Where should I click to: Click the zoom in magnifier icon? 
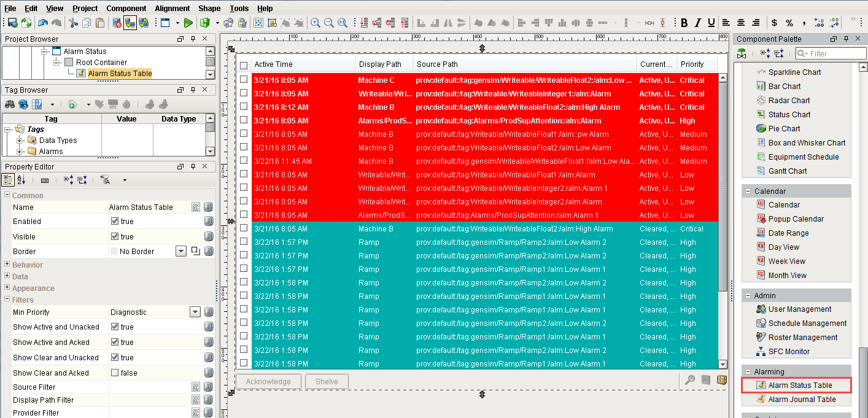tap(316, 23)
